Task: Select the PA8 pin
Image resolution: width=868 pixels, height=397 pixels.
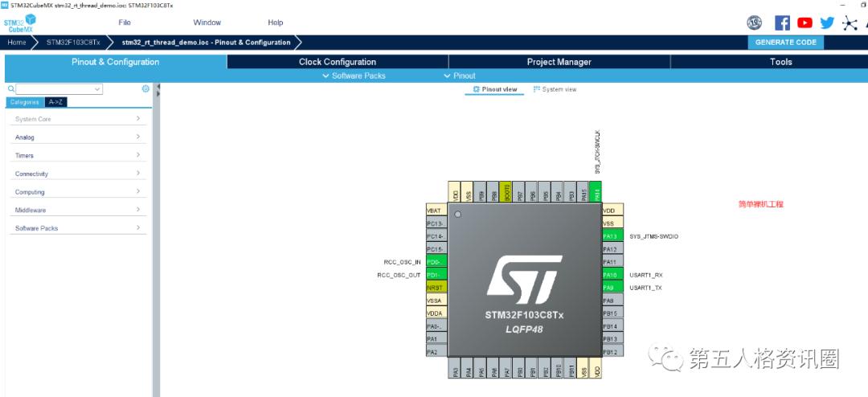Action: [612, 301]
